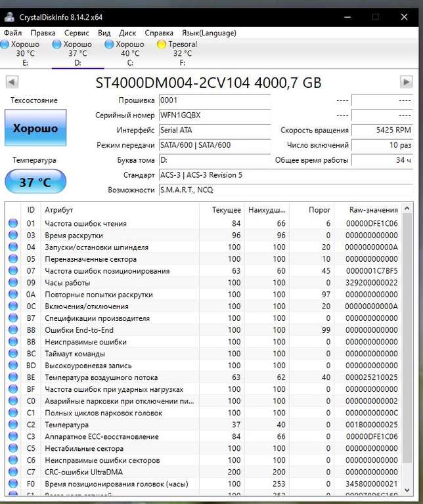Select disk D: with 37 °C status

[78, 53]
